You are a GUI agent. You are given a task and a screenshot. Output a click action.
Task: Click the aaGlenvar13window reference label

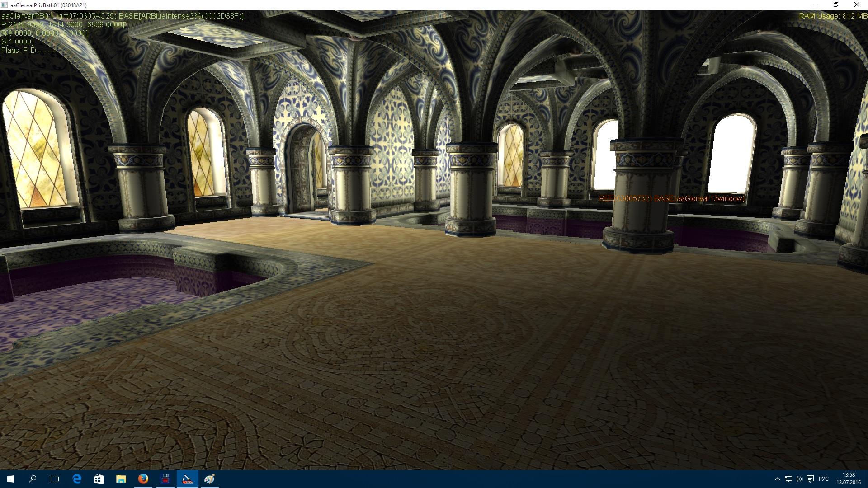(672, 198)
